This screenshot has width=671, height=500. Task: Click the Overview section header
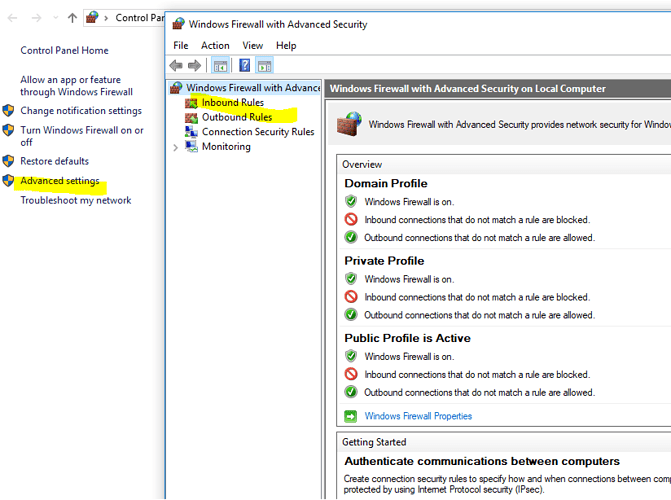[x=362, y=164]
